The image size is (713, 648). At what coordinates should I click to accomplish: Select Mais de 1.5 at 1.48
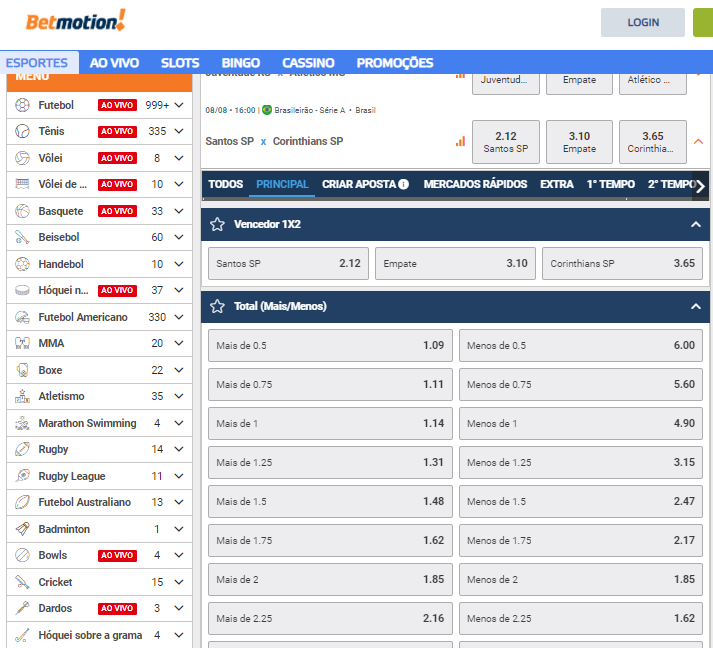pos(330,501)
